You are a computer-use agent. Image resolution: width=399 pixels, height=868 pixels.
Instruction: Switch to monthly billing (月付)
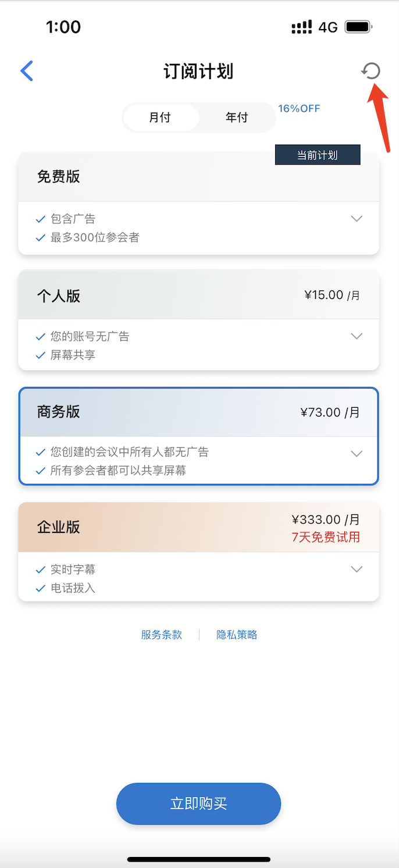tap(160, 118)
